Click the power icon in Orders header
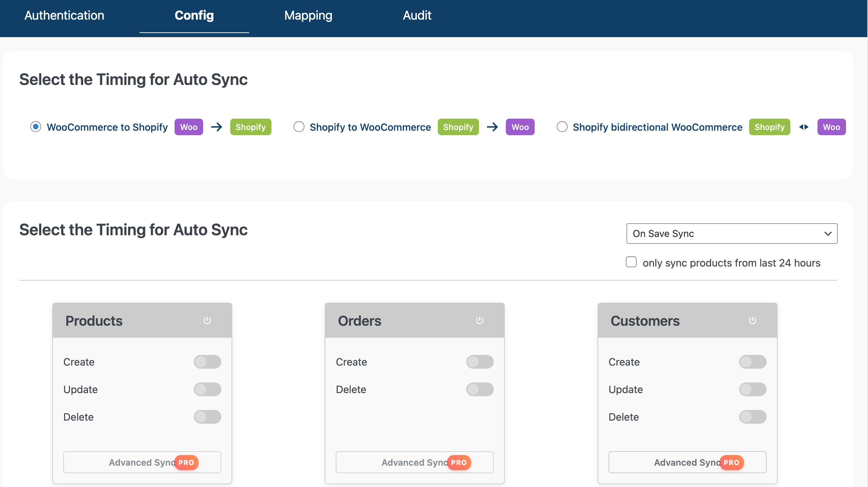 coord(479,321)
